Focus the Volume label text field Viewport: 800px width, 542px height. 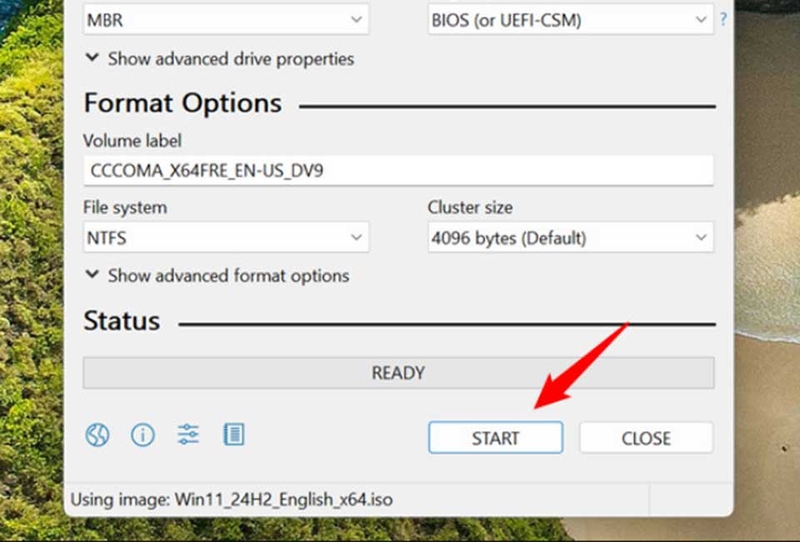coord(398,170)
